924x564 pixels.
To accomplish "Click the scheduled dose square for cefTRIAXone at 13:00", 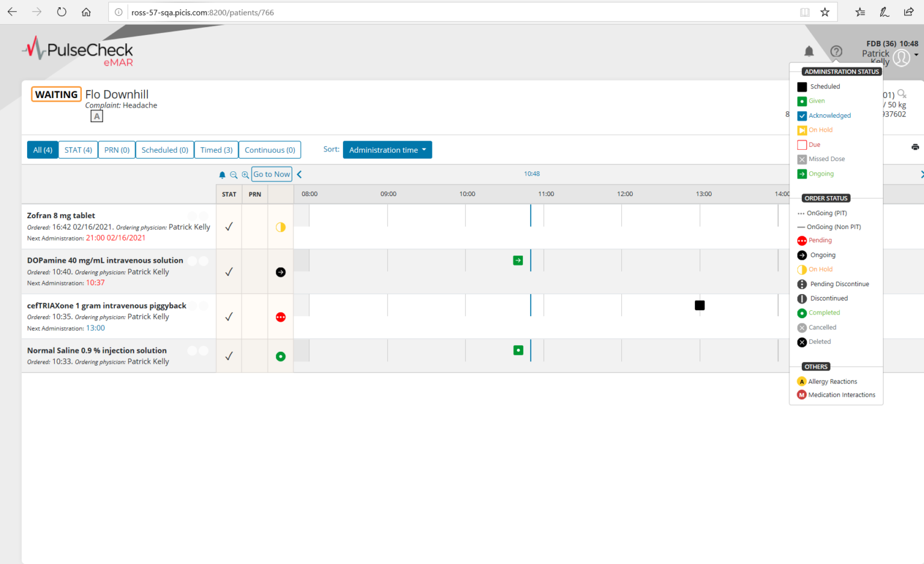I will pyautogui.click(x=699, y=305).
